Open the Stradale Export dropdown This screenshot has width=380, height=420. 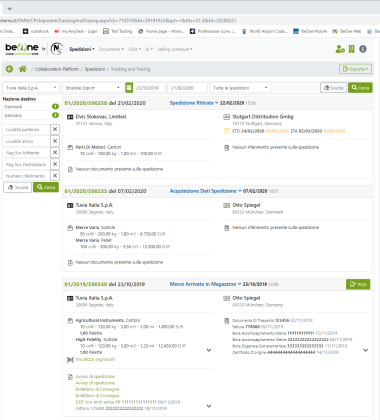click(92, 88)
